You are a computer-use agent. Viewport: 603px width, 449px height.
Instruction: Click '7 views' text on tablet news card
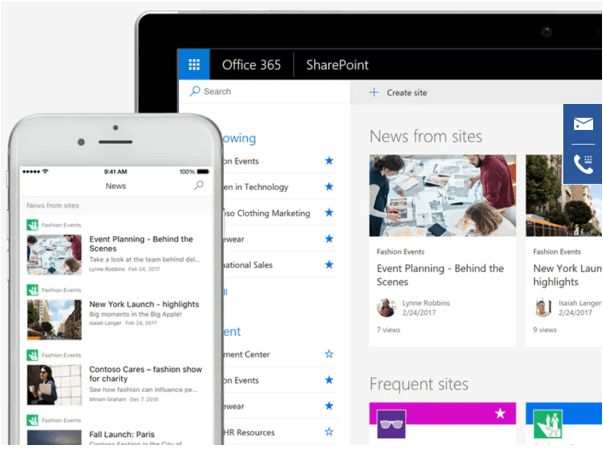tap(388, 329)
